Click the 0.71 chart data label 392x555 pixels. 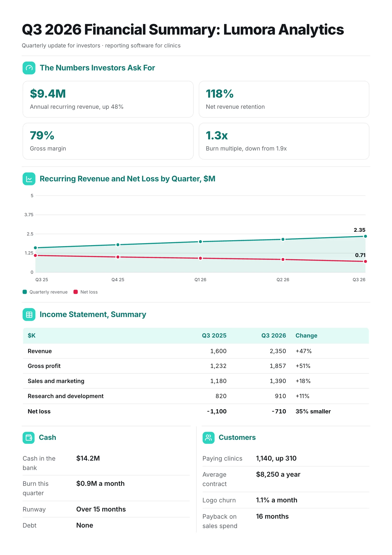(360, 255)
